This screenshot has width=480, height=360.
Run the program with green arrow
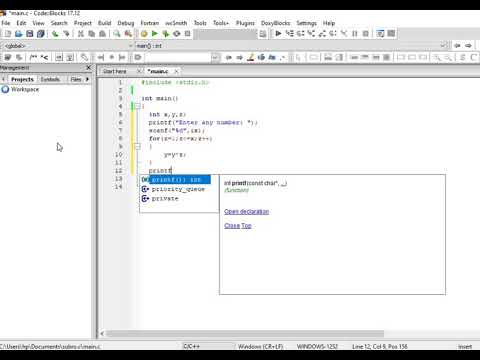tap(155, 34)
